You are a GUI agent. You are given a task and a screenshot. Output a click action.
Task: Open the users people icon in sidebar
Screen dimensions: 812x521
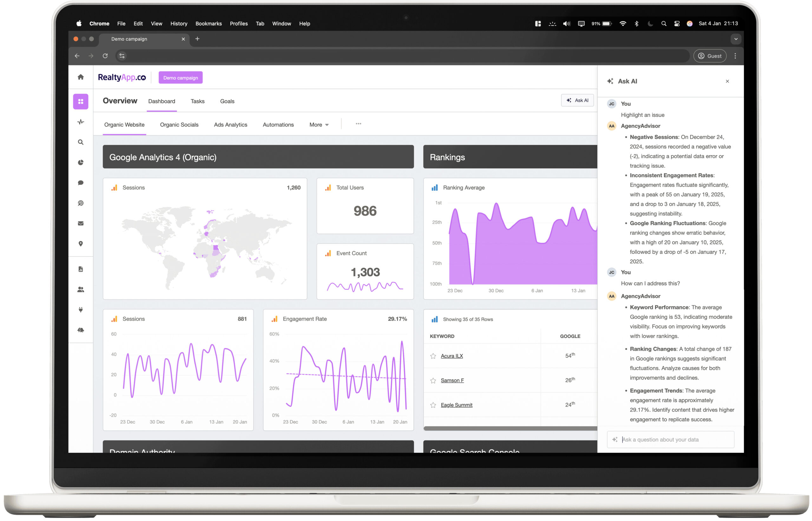(x=81, y=290)
